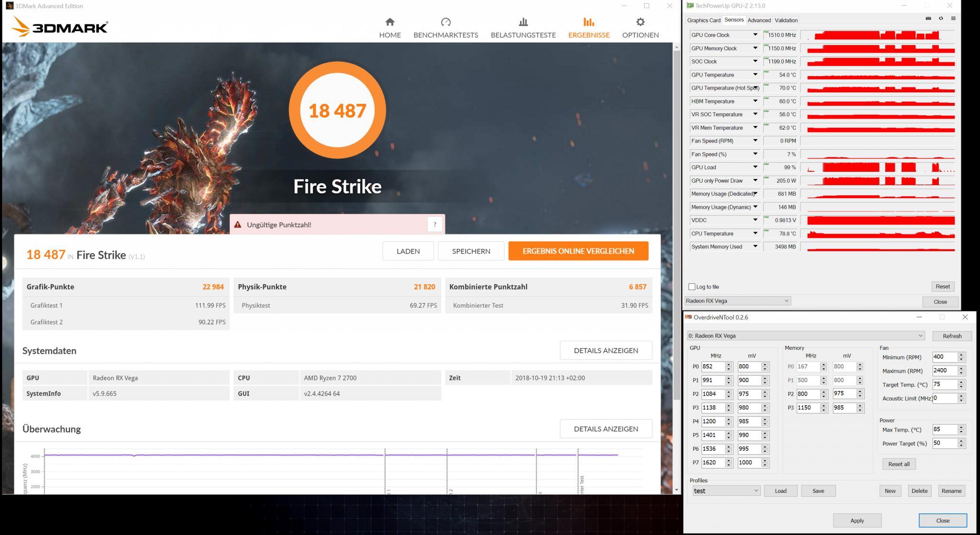
Task: Switch to the Graphics Card tab
Action: (703, 20)
